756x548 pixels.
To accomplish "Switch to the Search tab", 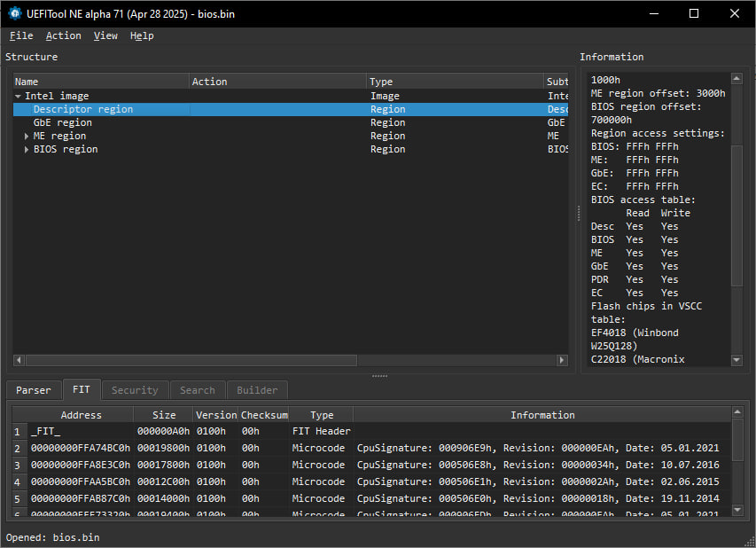I will 198,390.
